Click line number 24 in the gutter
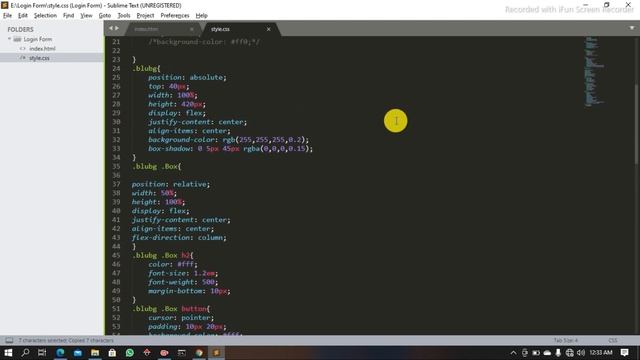Viewport: 640px width, 360px height. pyautogui.click(x=116, y=69)
